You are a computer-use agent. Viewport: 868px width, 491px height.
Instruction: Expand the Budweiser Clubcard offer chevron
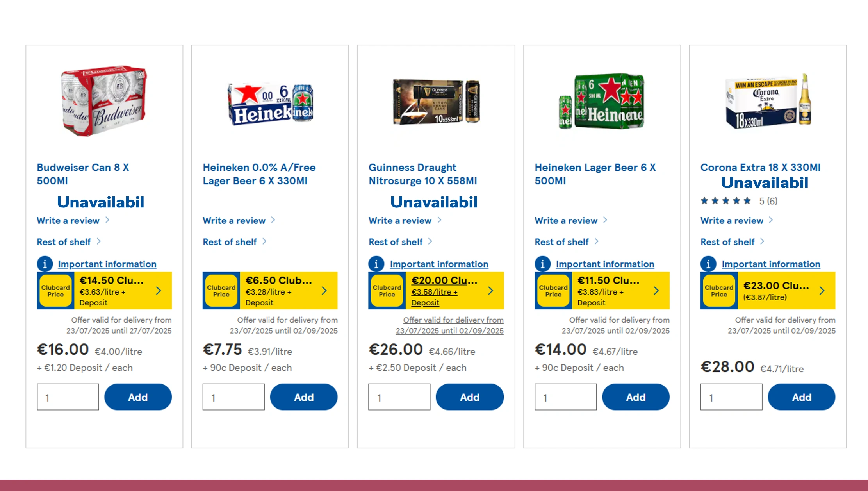pyautogui.click(x=159, y=291)
